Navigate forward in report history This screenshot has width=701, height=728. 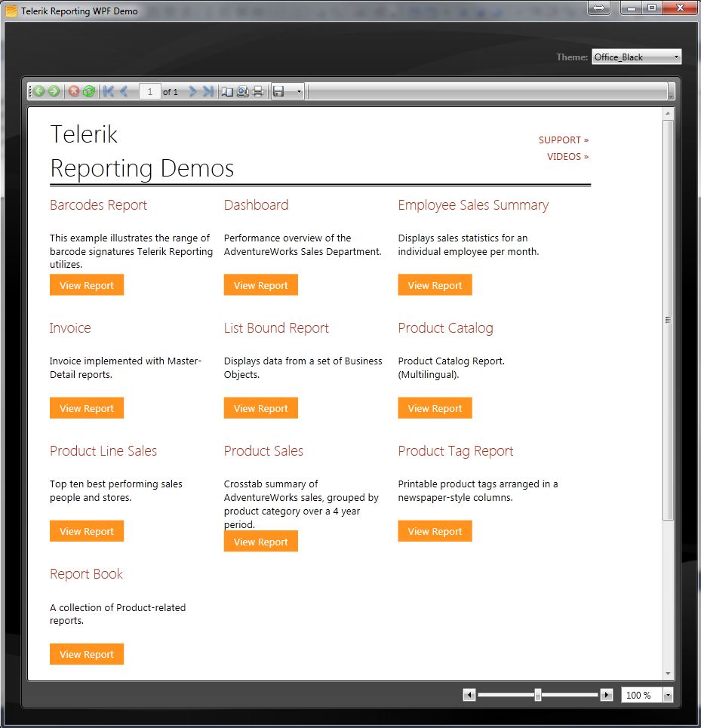54,91
